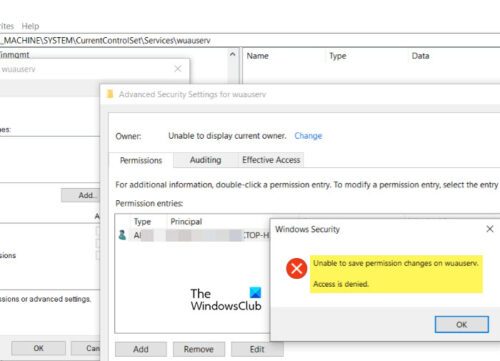Image resolution: width=500 pixels, height=361 pixels.
Task: Close the Windows Security dialog with the X
Action: tap(490, 229)
